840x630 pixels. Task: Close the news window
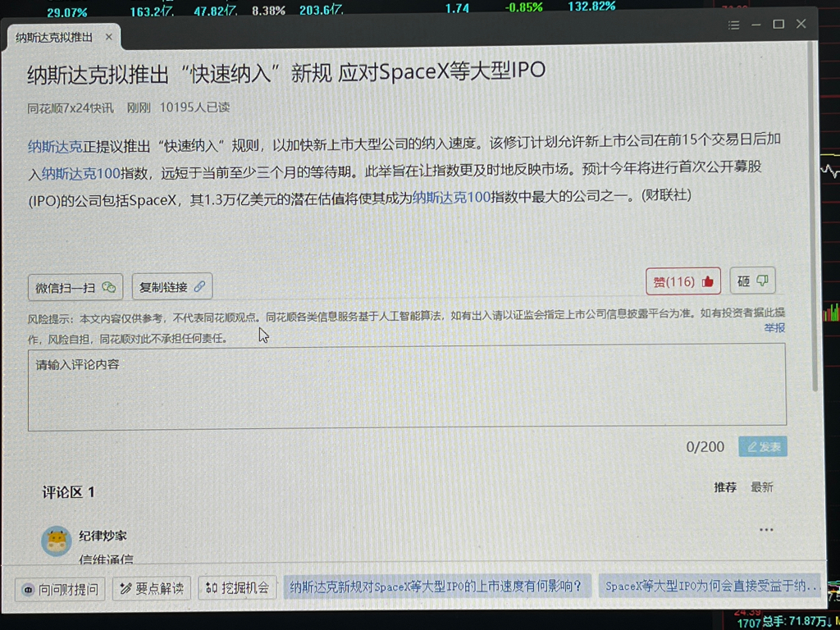point(801,24)
